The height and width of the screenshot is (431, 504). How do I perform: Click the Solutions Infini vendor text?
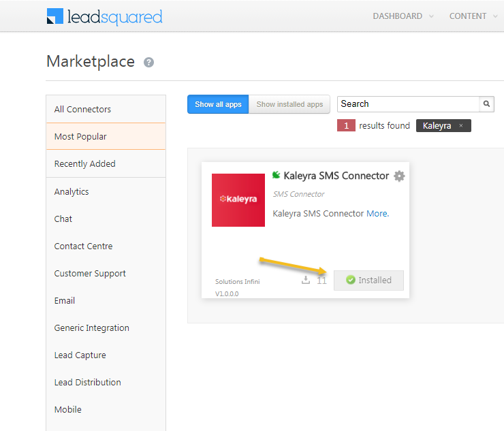coord(238,282)
